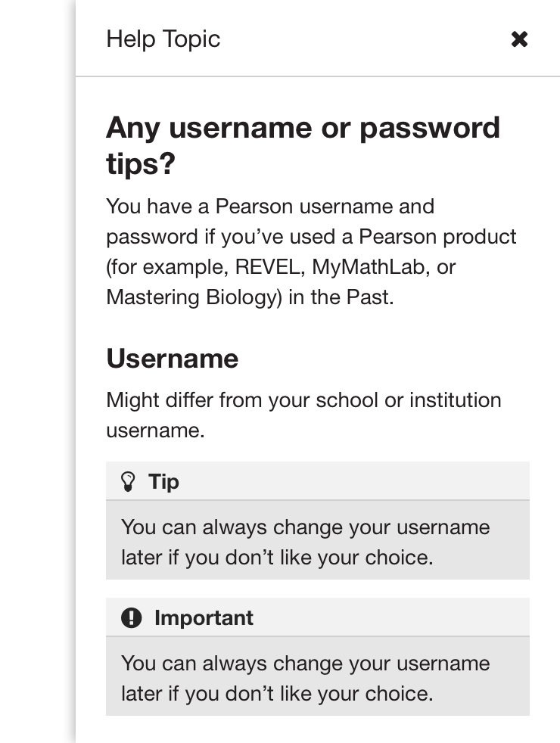Select the "Any username or password tips?" heading
560x743 pixels.
tap(303, 145)
